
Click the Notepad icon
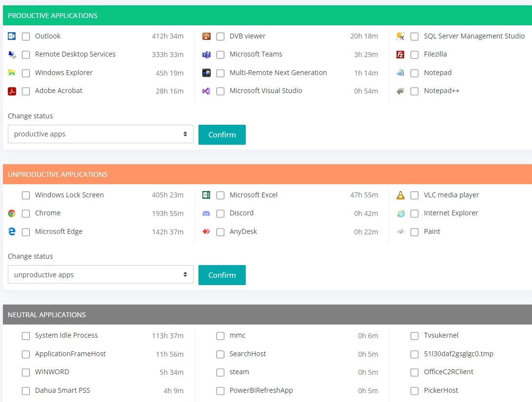tap(400, 73)
